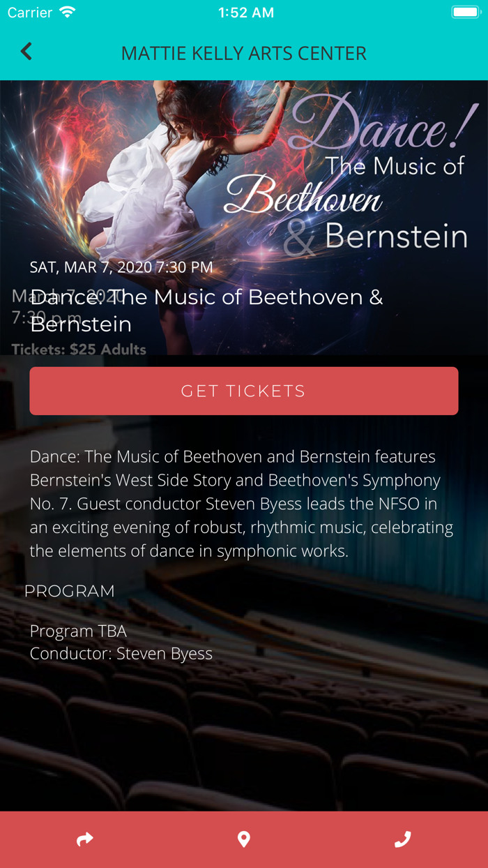Image resolution: width=488 pixels, height=868 pixels.
Task: Select the Program TBA line
Action: coord(78,632)
